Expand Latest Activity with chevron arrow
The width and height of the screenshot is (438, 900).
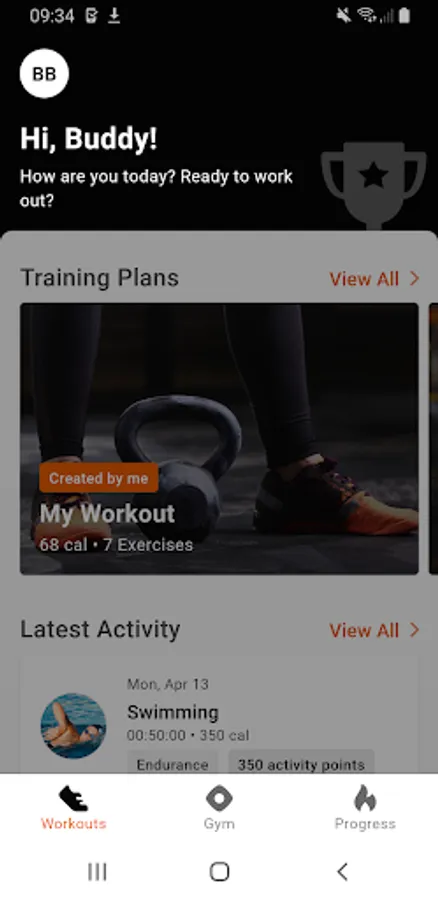tap(414, 630)
